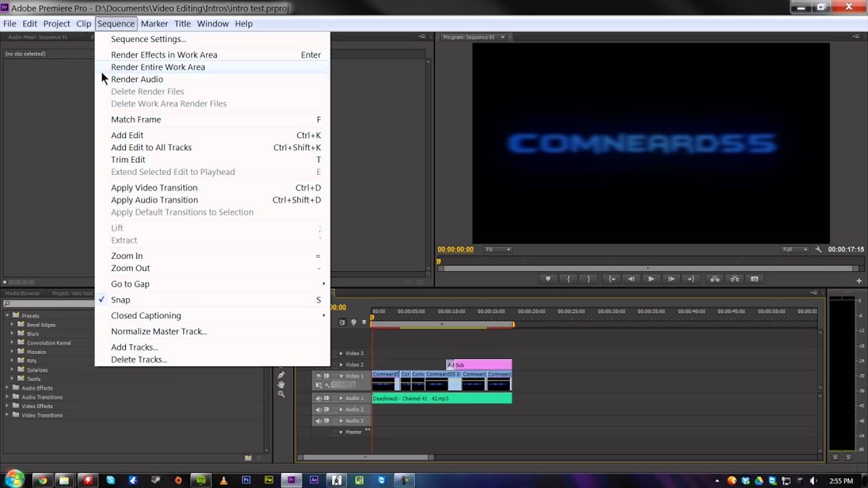Click the Lift button in transport controls
868x488 pixels.
tap(715, 279)
